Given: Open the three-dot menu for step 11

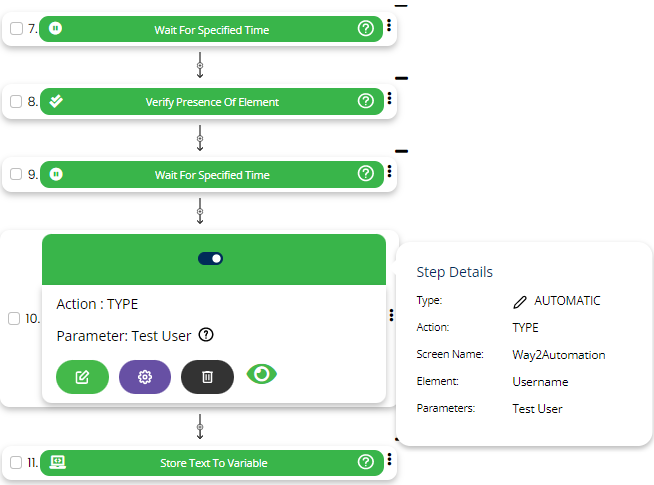Looking at the screenshot, I should (389, 461).
